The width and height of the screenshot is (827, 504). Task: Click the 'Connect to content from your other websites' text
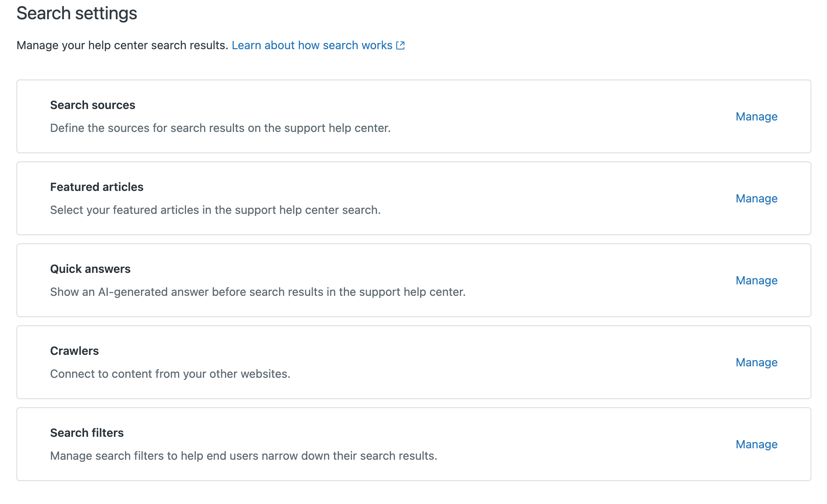coord(170,374)
